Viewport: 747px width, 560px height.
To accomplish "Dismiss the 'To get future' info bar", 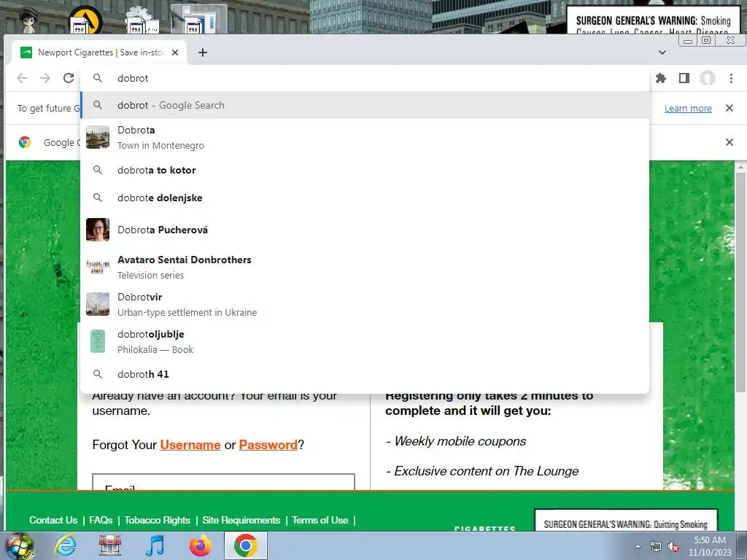I will [x=729, y=108].
